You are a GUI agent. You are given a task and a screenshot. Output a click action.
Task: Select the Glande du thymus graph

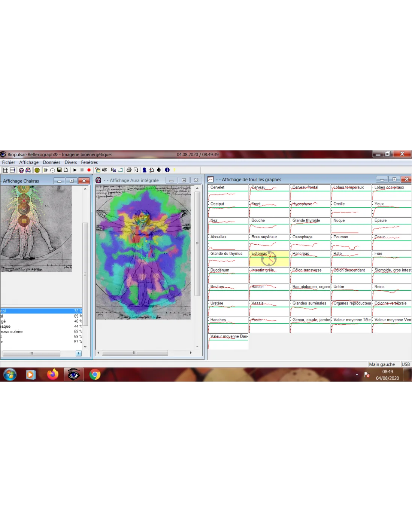click(228, 259)
